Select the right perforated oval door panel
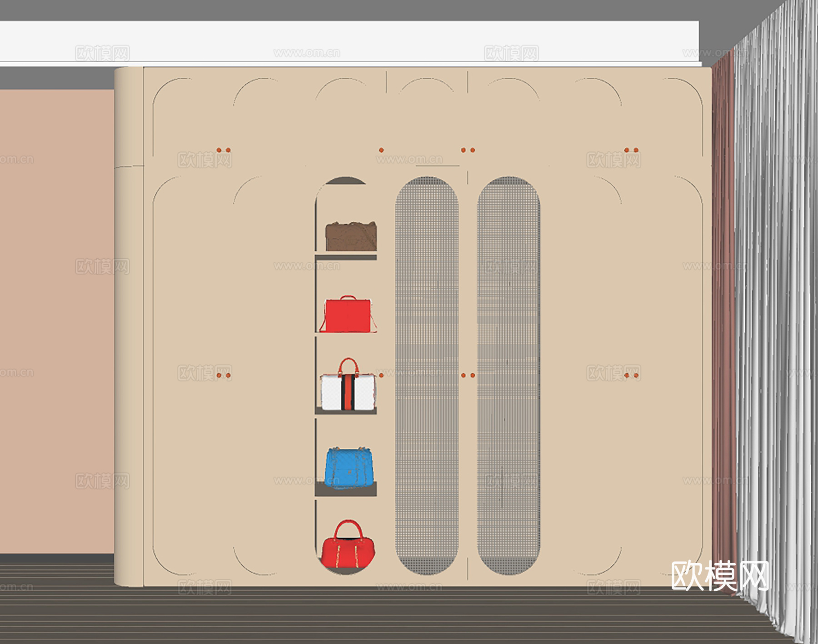 coord(509,375)
